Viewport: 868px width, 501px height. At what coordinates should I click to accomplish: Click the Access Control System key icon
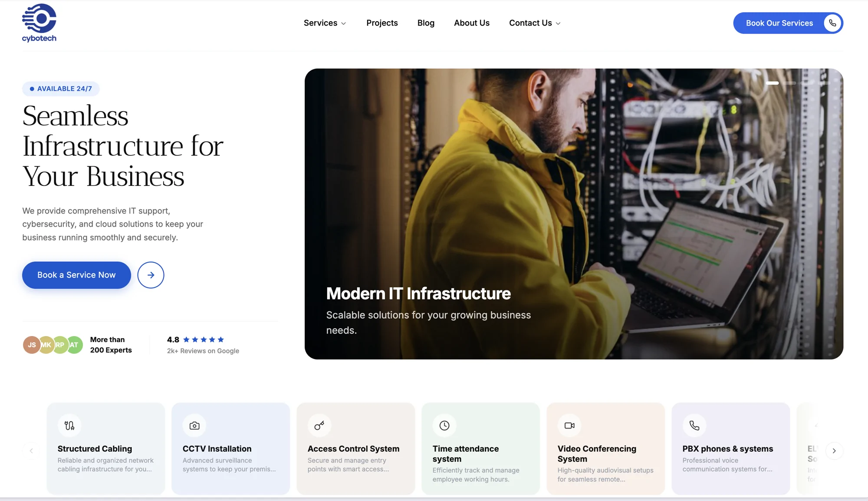point(319,425)
